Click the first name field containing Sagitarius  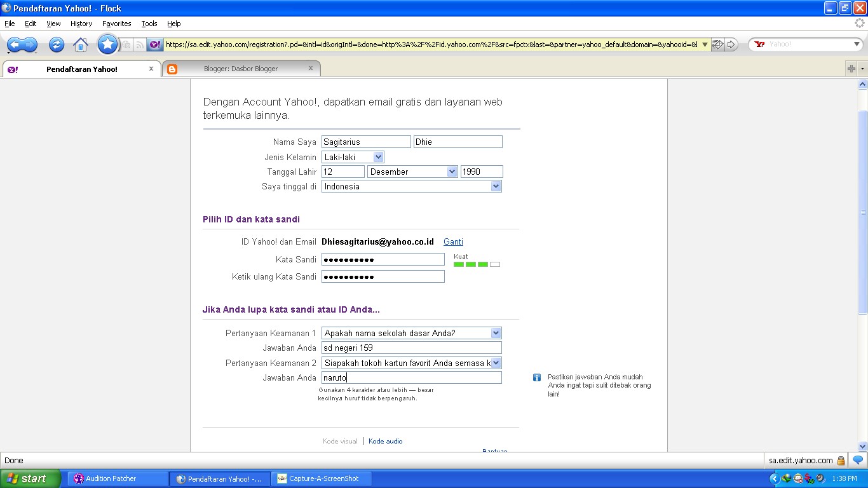(x=366, y=142)
